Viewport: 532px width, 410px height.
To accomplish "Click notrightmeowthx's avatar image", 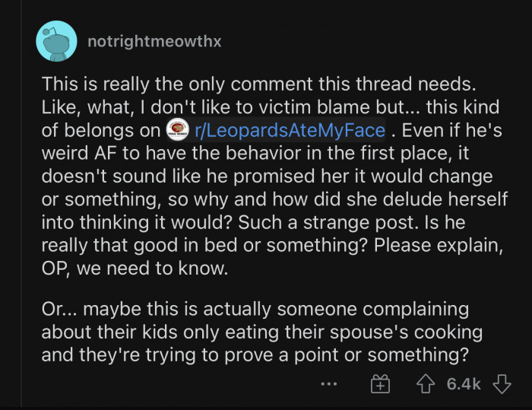I will pos(56,42).
